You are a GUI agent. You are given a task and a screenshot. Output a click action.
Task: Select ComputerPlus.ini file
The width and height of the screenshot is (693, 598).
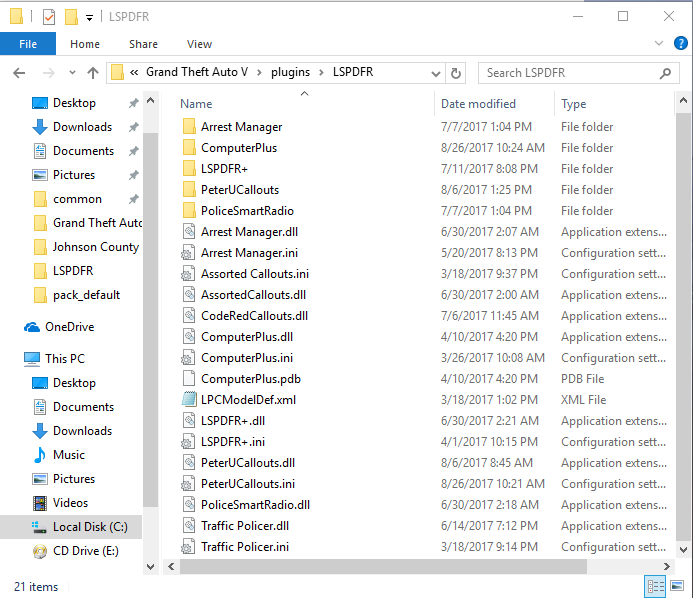pyautogui.click(x=247, y=358)
